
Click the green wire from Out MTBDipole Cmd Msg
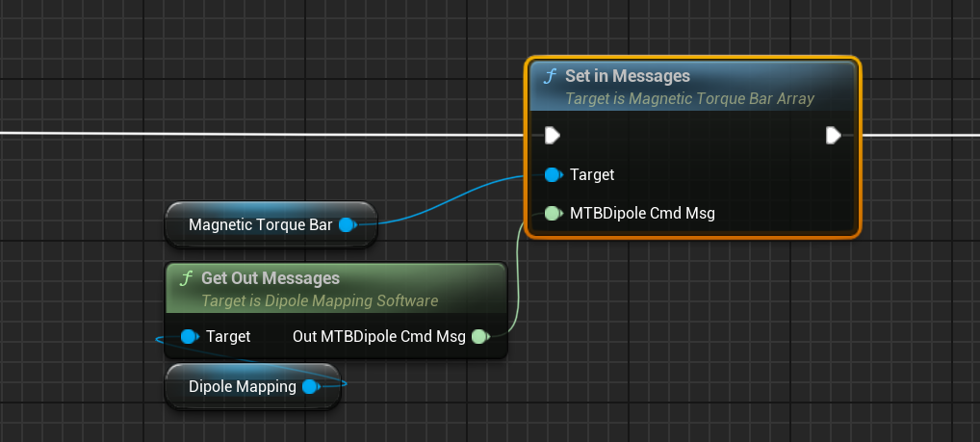click(517, 279)
